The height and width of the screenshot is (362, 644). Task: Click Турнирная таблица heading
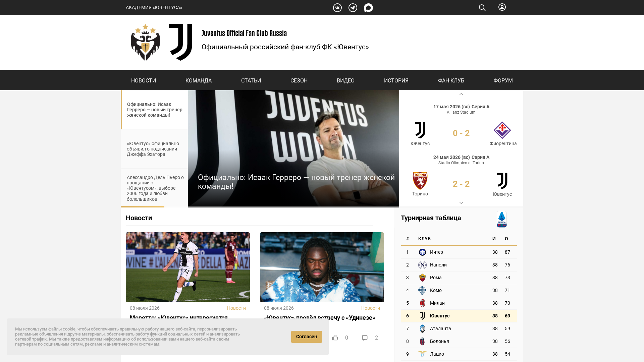tap(431, 218)
